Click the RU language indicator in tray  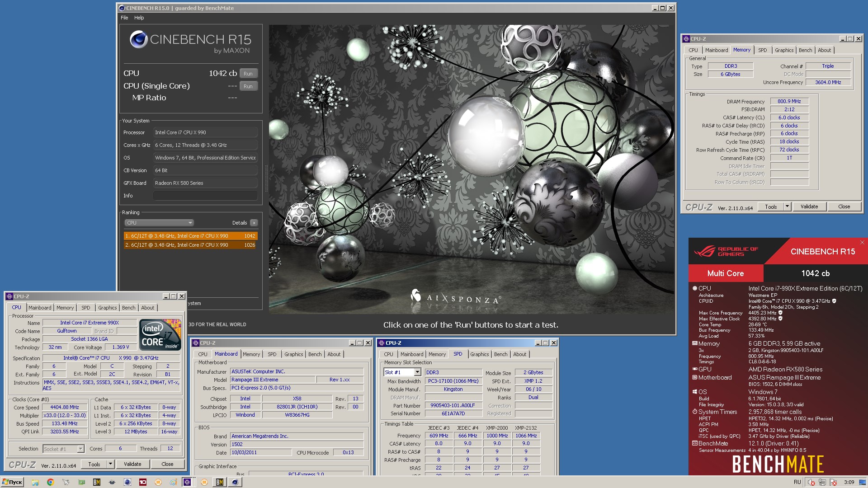(x=797, y=482)
